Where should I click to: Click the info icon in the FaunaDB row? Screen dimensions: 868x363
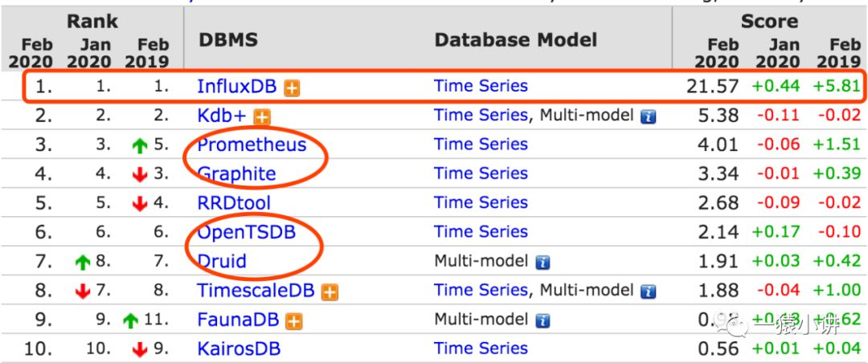(542, 321)
